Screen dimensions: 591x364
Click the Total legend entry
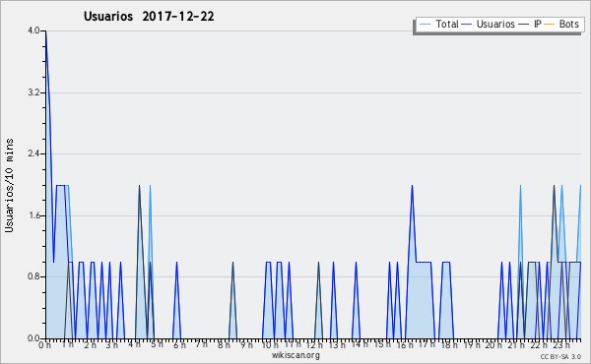point(438,24)
